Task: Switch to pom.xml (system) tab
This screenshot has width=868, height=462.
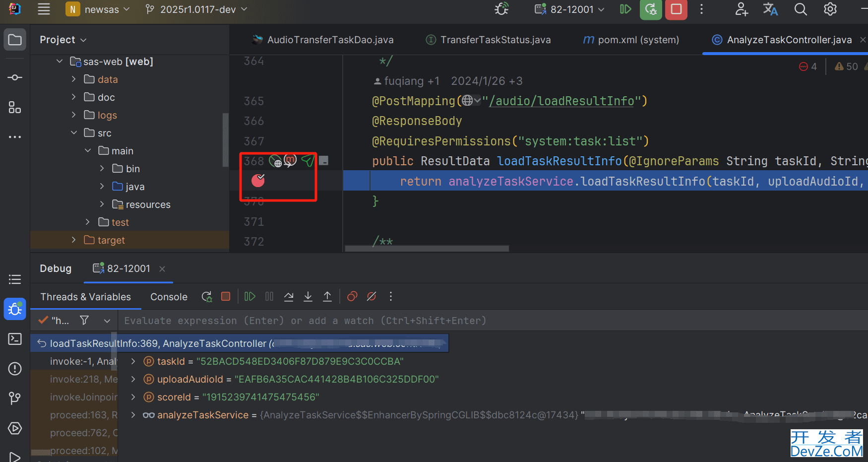Action: pos(631,40)
